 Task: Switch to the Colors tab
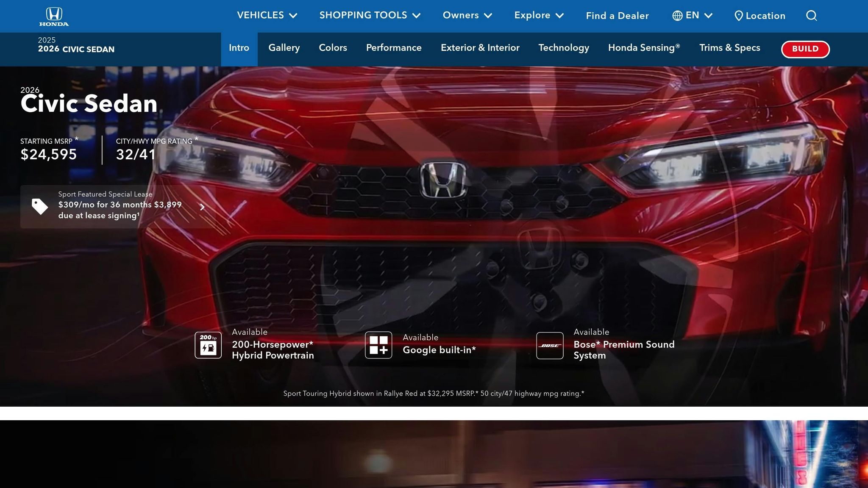tap(333, 48)
